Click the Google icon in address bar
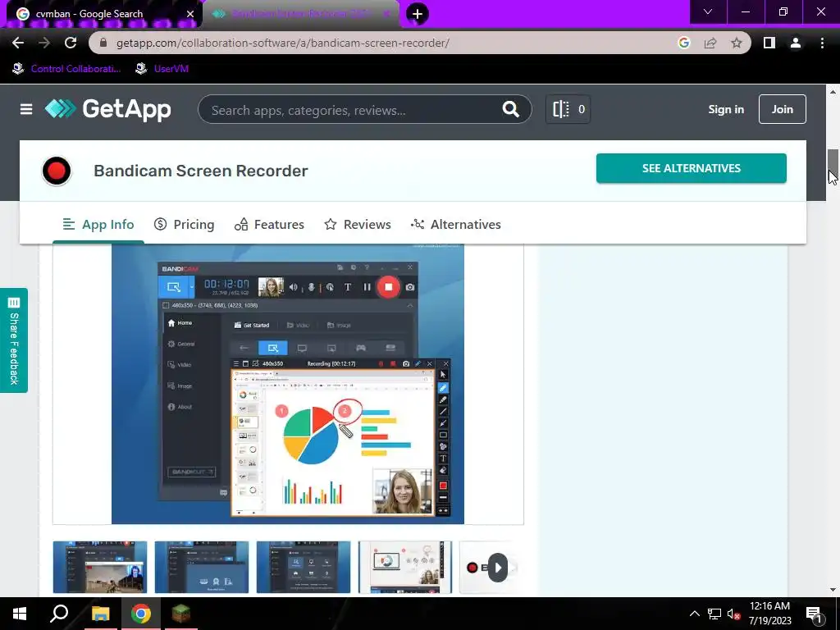The image size is (840, 630). click(683, 43)
